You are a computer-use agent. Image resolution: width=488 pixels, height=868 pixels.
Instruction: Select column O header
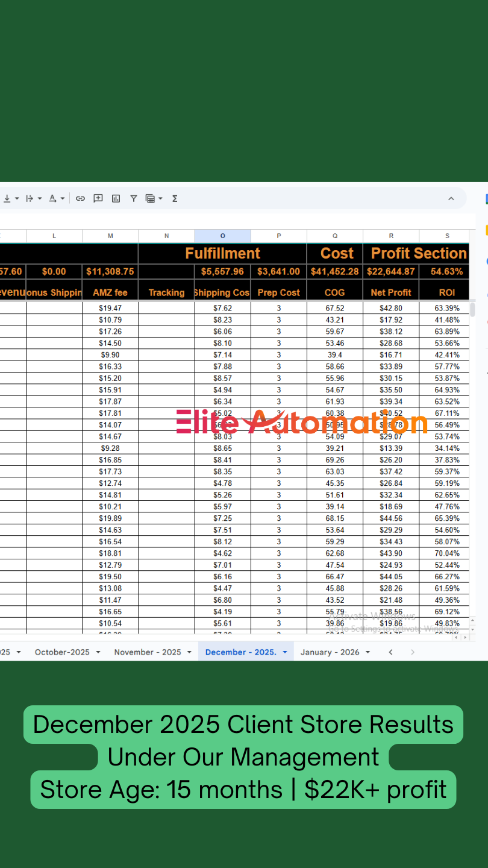click(222, 236)
